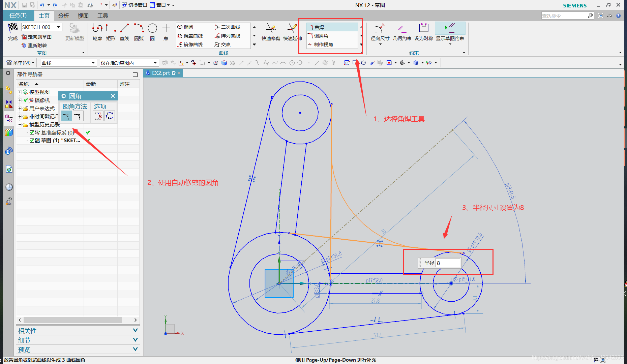The height and width of the screenshot is (364, 627).
Task: Choose the Ellipse (椭圆) tool
Action: click(x=186, y=27)
